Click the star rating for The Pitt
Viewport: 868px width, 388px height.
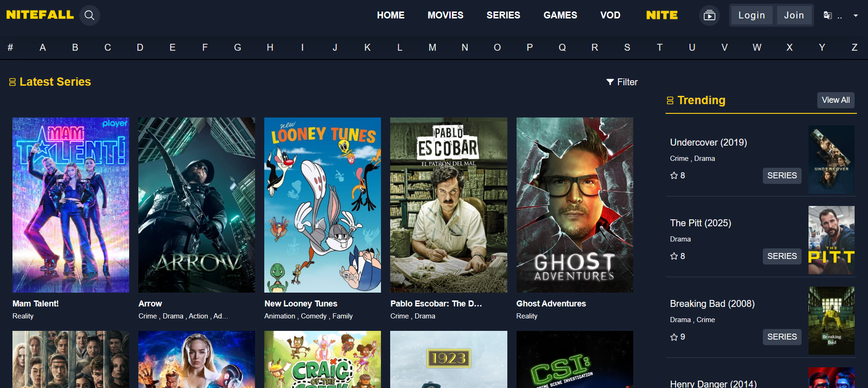click(678, 256)
